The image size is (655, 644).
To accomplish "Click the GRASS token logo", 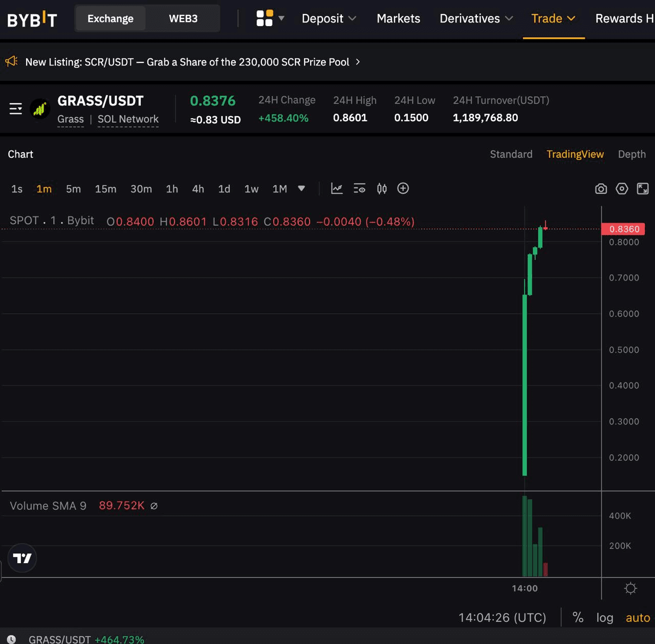I will point(40,109).
